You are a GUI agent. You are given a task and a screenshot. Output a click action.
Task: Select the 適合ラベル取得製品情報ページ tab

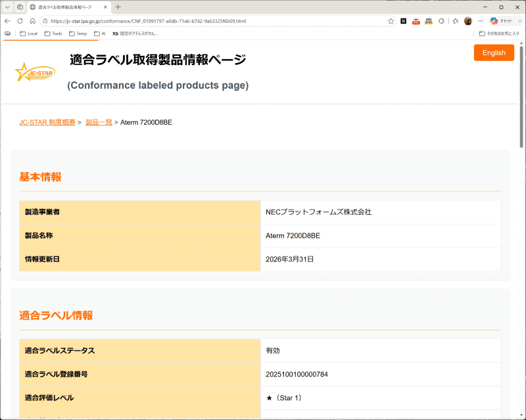click(64, 7)
